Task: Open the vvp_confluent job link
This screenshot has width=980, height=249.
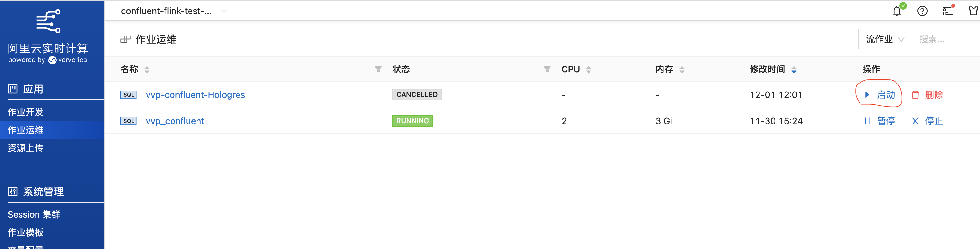Action: (175, 121)
